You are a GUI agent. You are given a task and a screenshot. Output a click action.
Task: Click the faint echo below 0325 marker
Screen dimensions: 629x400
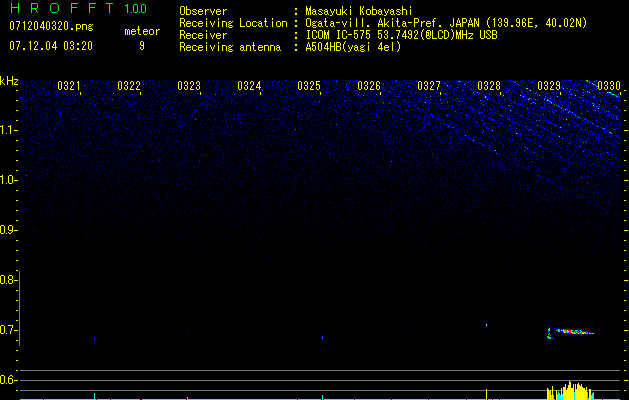point(323,337)
